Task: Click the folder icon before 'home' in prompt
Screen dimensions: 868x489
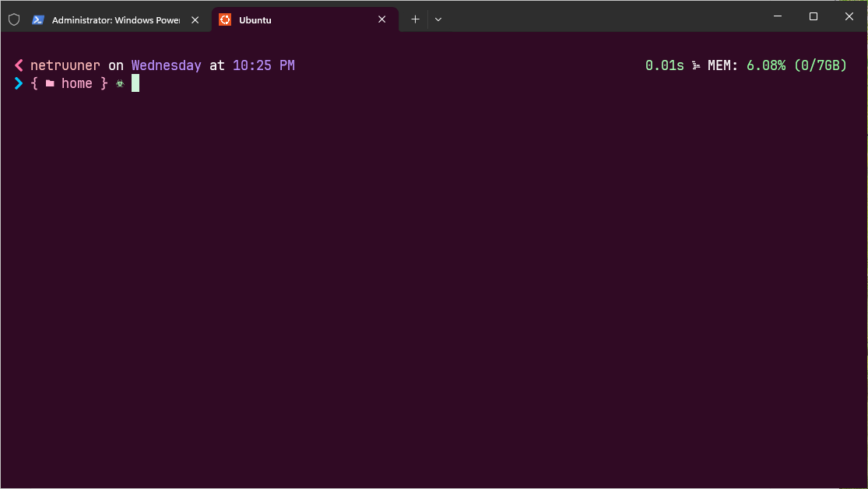Action: [x=48, y=83]
